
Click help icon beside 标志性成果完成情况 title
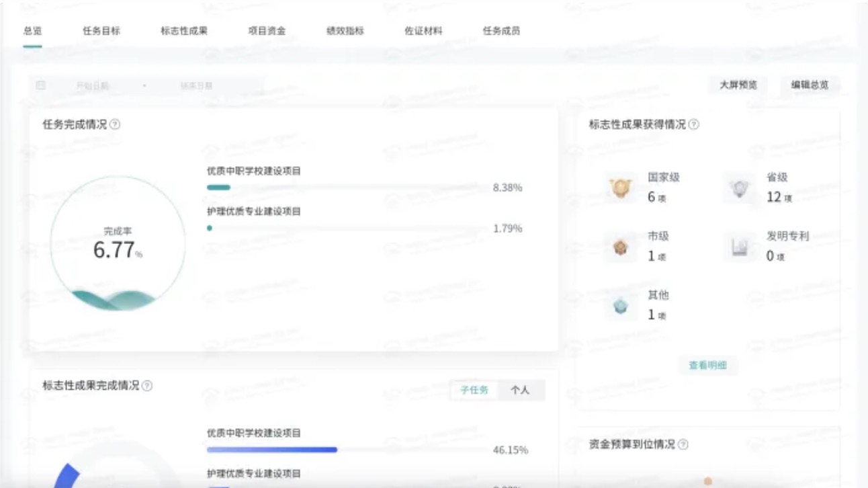pos(147,386)
